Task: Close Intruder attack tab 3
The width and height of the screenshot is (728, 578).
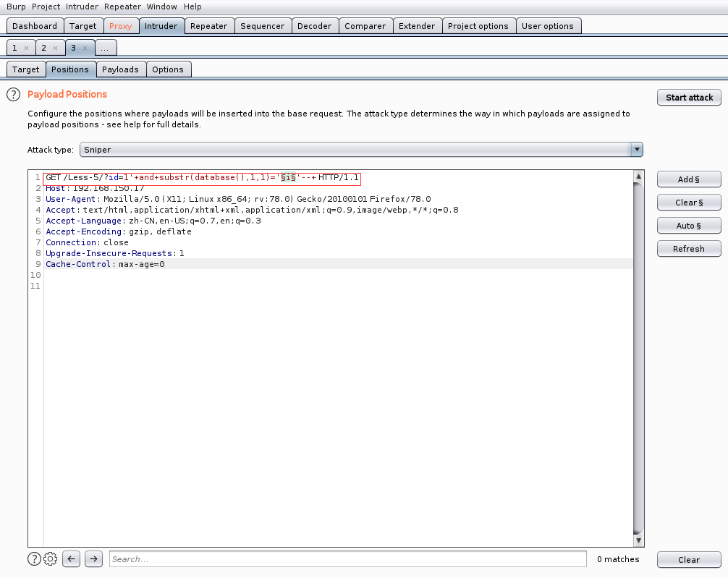Action: click(x=85, y=48)
